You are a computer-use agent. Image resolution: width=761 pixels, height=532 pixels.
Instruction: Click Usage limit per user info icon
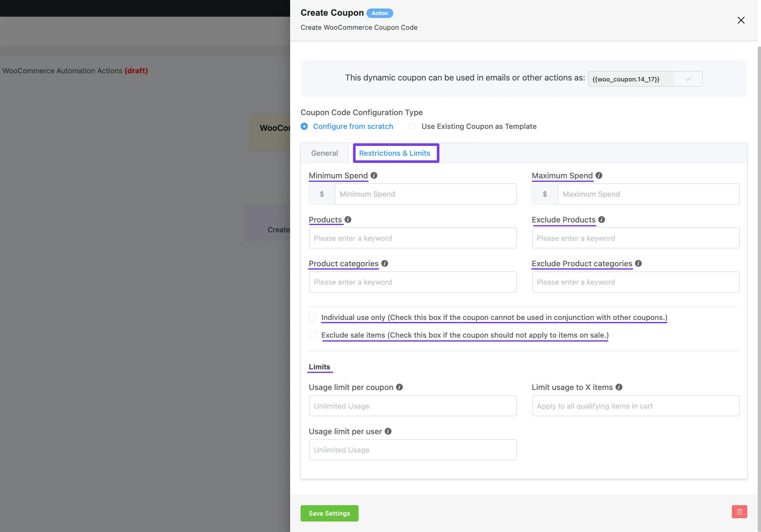(x=388, y=431)
